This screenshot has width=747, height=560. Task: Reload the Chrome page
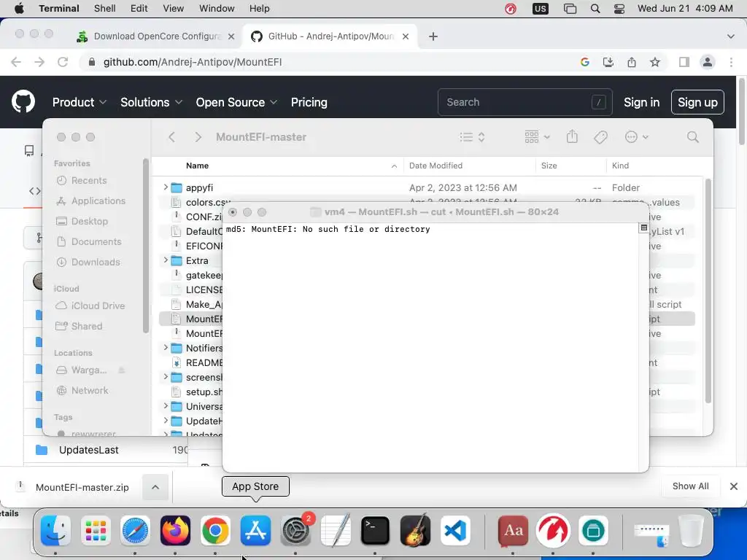point(63,62)
